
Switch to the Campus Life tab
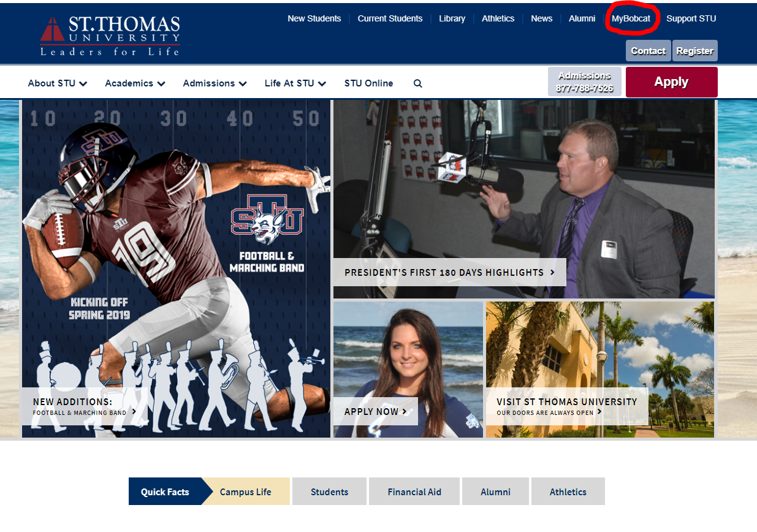tap(245, 491)
